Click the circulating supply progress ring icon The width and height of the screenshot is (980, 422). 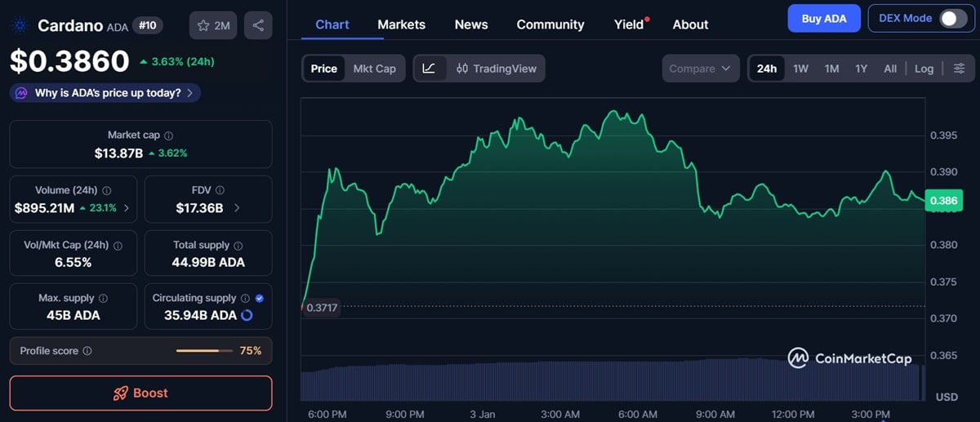pos(247,315)
